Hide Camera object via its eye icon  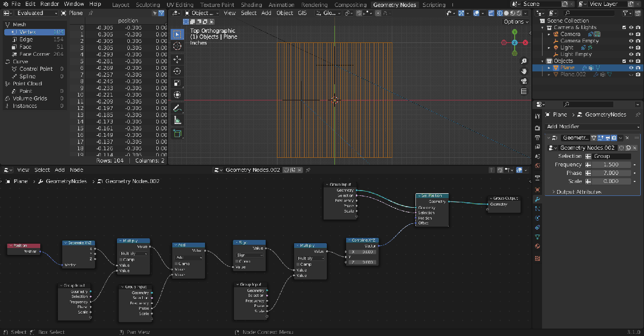click(631, 34)
